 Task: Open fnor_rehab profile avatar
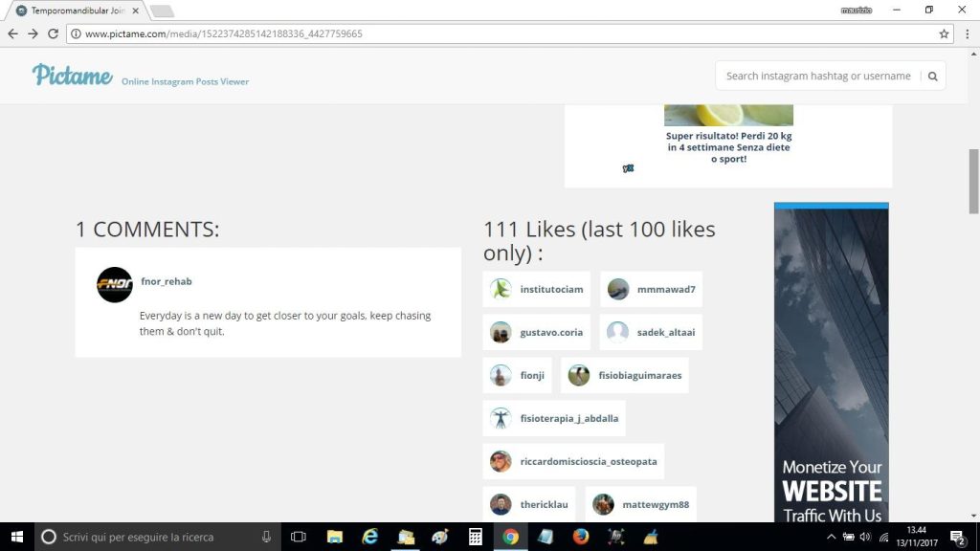click(x=115, y=285)
